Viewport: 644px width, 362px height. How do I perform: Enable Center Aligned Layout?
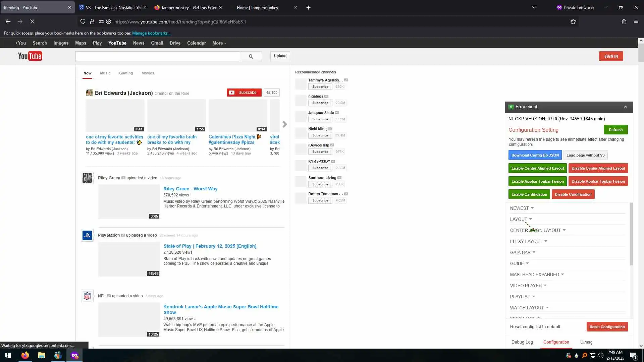coord(537,168)
